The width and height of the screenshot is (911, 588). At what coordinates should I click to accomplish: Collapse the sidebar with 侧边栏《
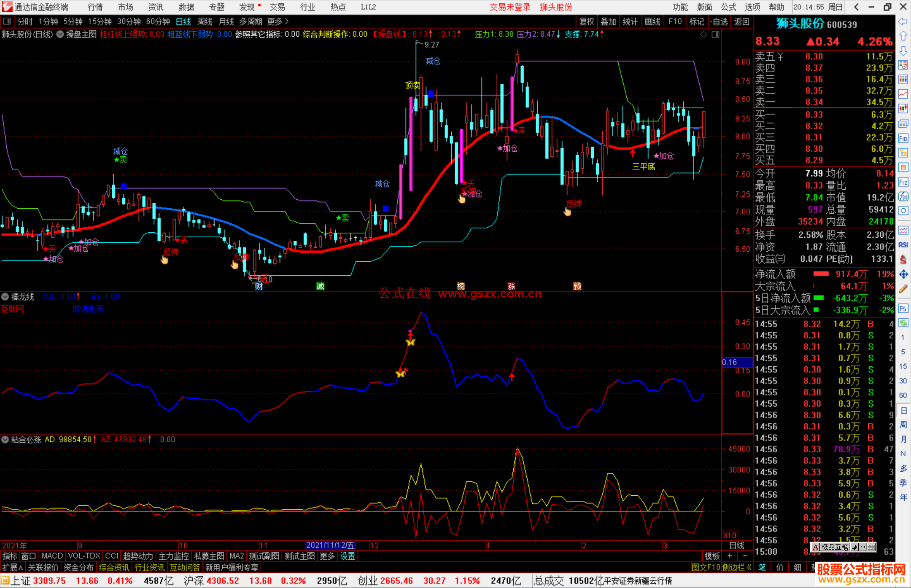tap(737, 568)
